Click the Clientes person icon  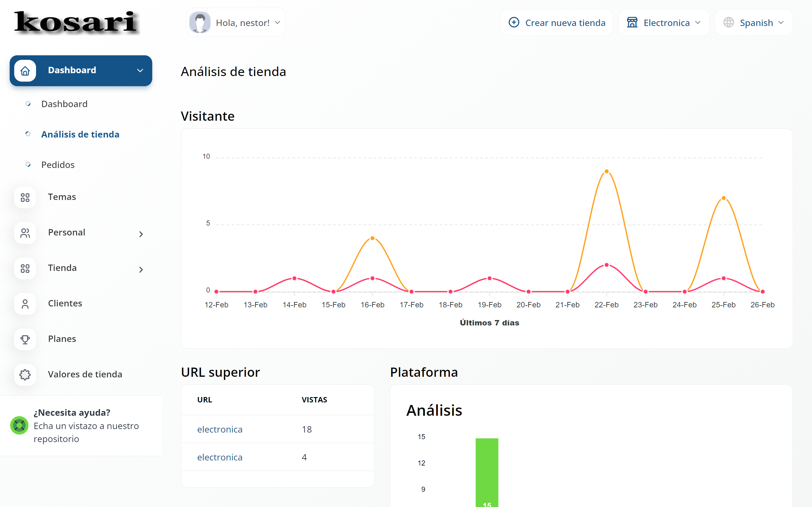(25, 304)
